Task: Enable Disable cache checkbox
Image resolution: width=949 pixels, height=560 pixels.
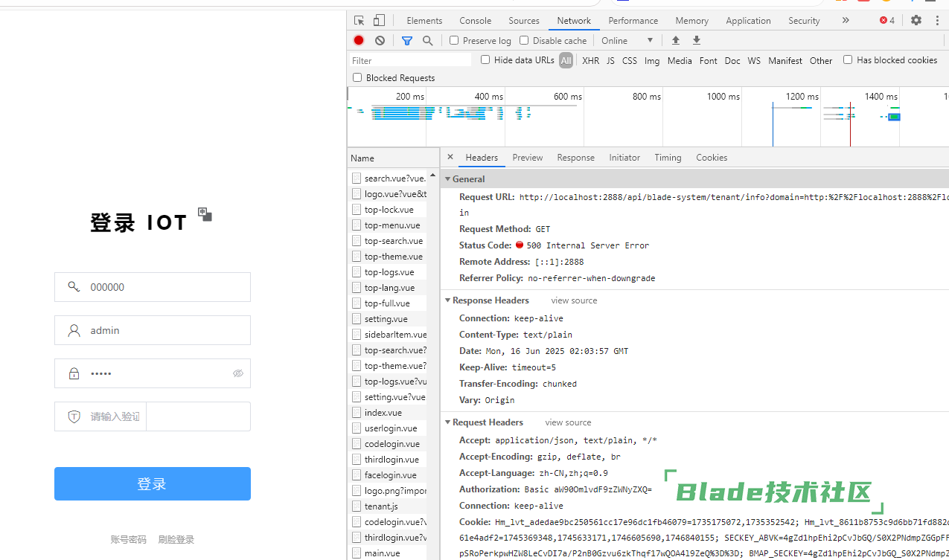Action: coord(524,40)
